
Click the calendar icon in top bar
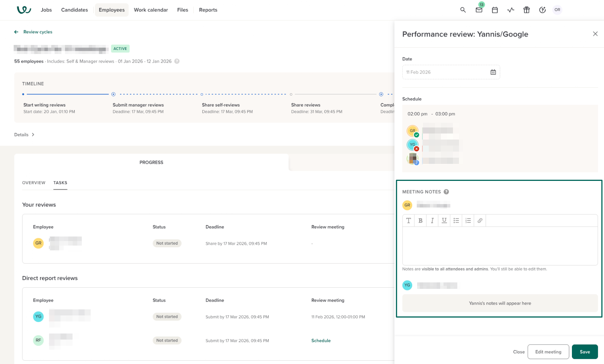pyautogui.click(x=495, y=10)
